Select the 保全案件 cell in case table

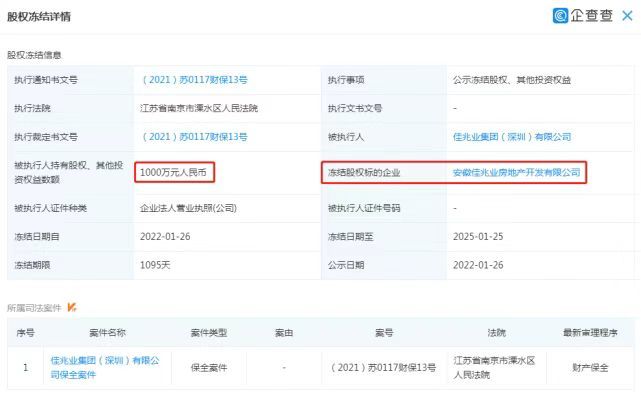[209, 368]
